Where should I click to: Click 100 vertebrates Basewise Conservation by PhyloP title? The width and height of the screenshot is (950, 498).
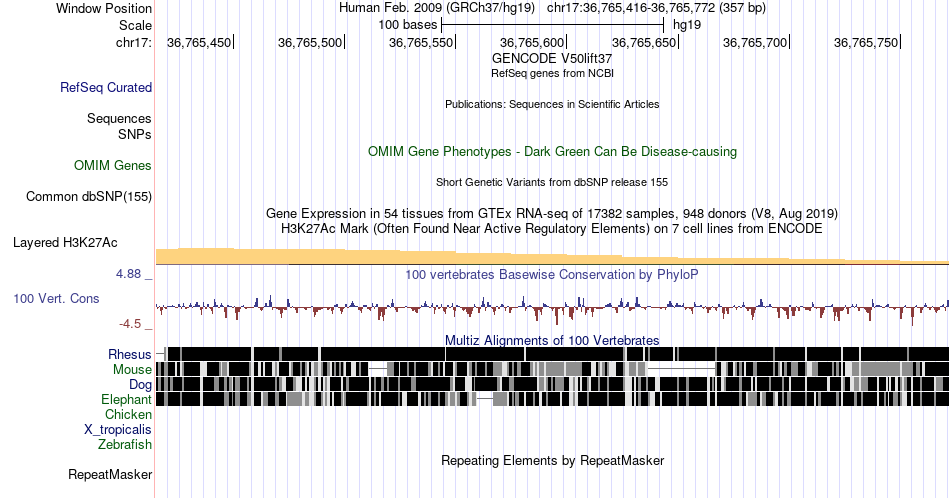(x=552, y=274)
